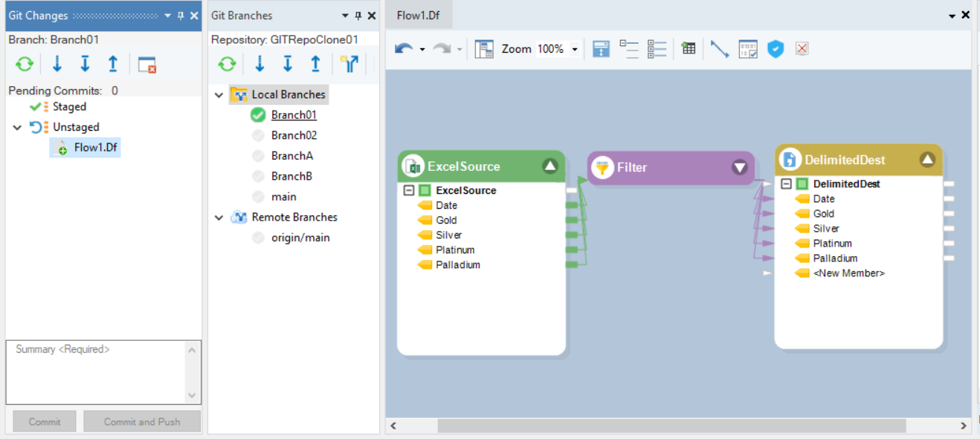The height and width of the screenshot is (439, 980).
Task: Open the Zoom percentage dropdown
Action: click(575, 50)
